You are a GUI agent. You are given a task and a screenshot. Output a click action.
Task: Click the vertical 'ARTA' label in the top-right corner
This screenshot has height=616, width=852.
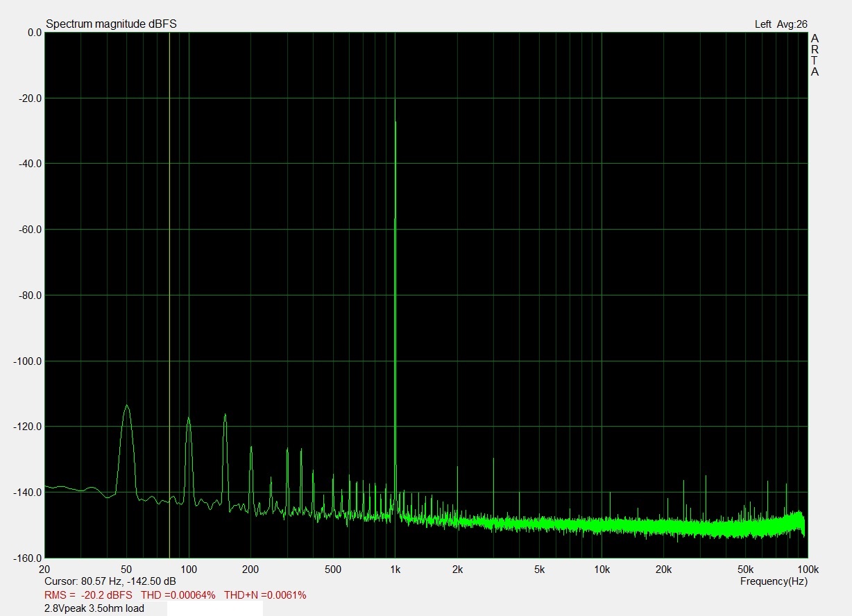coord(815,55)
